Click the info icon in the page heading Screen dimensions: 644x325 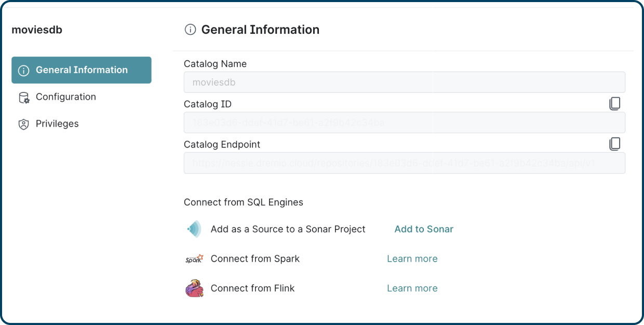tap(190, 30)
